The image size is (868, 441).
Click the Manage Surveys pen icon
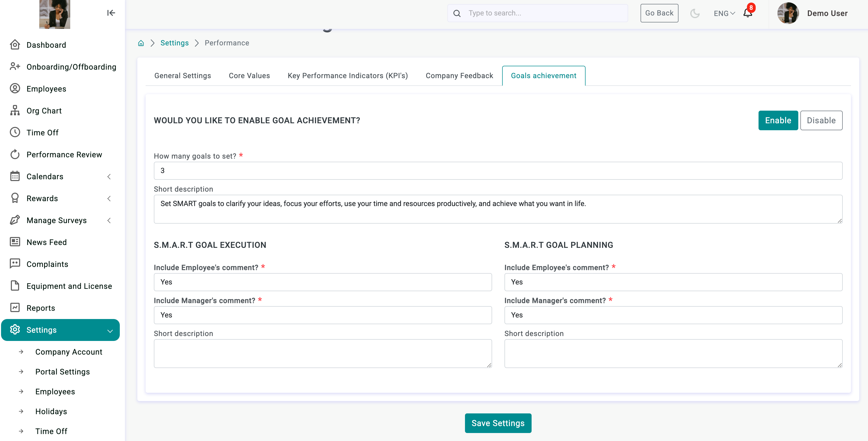click(x=15, y=220)
